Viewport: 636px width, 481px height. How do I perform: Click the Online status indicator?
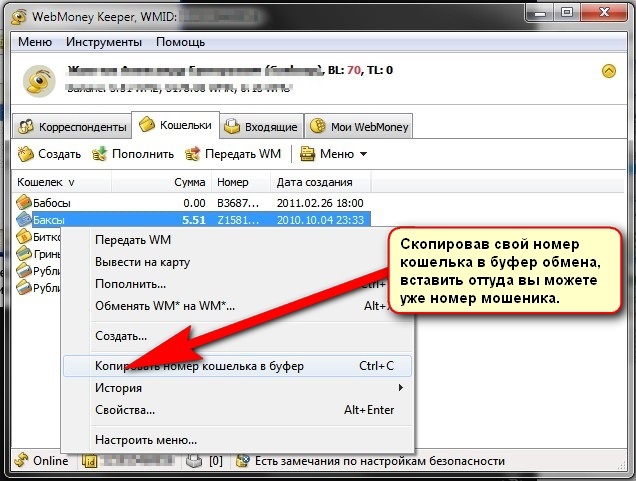[41, 461]
